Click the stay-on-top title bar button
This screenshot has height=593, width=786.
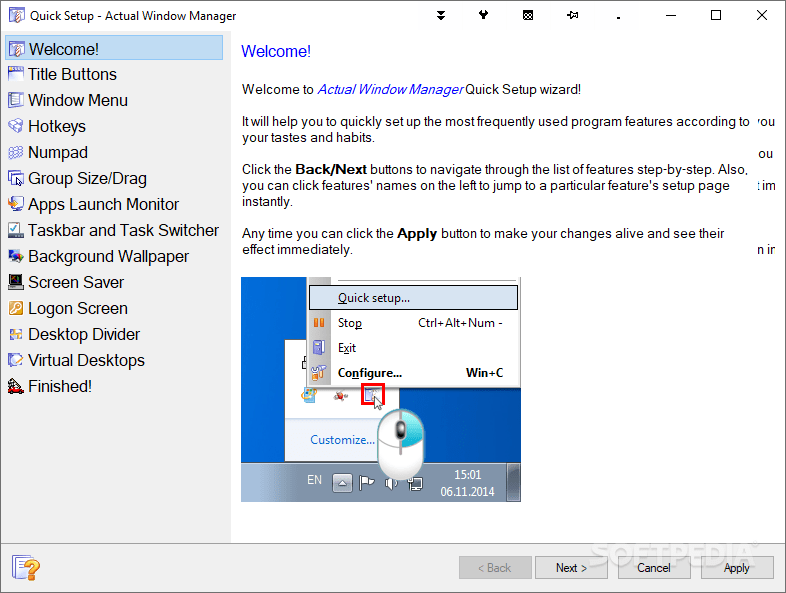(483, 15)
